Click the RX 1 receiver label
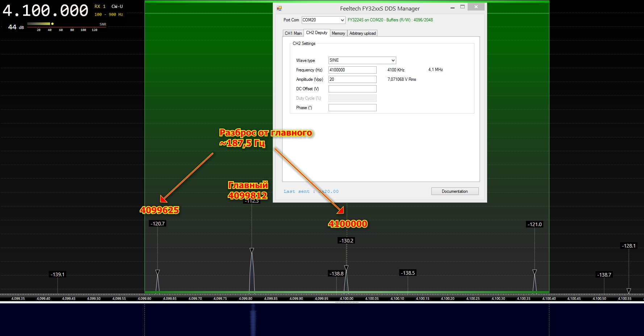 point(100,7)
